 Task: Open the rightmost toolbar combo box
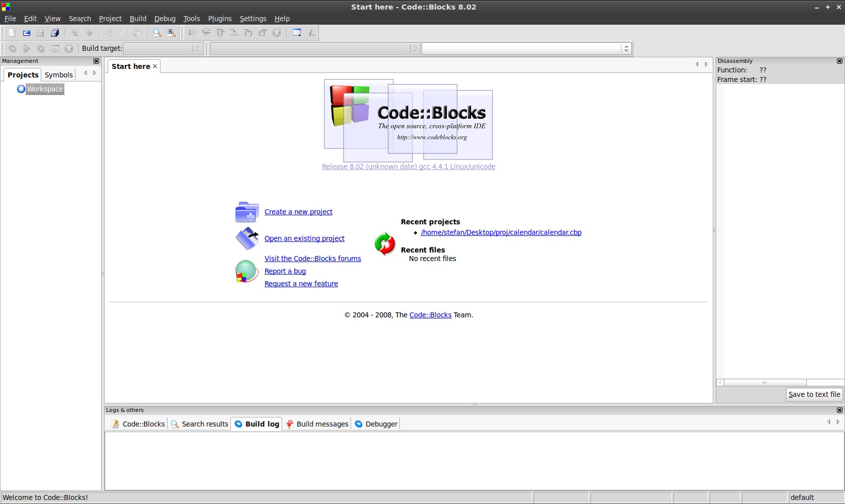(x=626, y=49)
